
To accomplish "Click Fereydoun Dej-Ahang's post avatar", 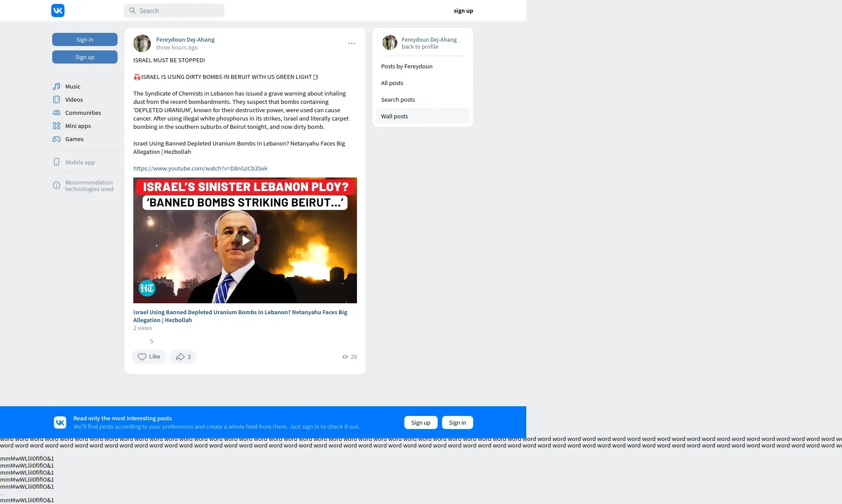I will coord(142,43).
